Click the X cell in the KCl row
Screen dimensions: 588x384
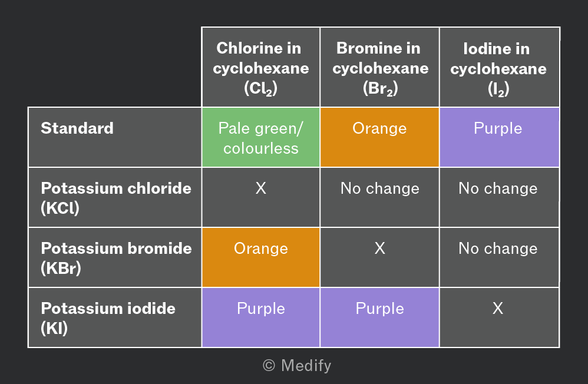click(260, 197)
